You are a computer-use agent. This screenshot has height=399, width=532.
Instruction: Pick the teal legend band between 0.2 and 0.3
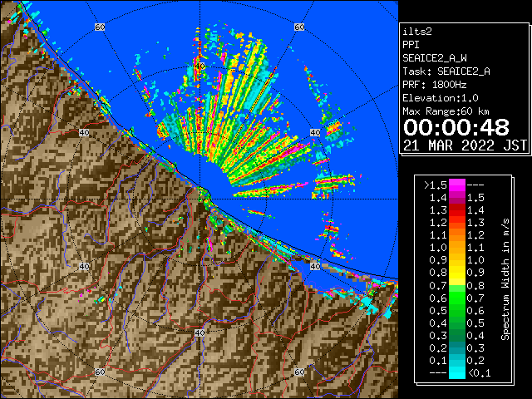click(x=457, y=347)
